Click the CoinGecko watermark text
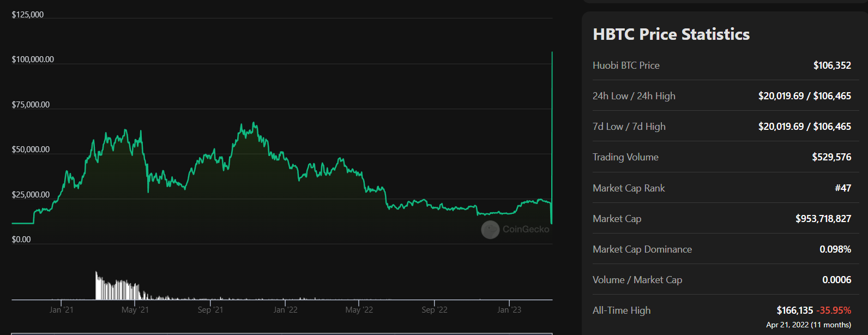This screenshot has height=335, width=868. pyautogui.click(x=526, y=230)
